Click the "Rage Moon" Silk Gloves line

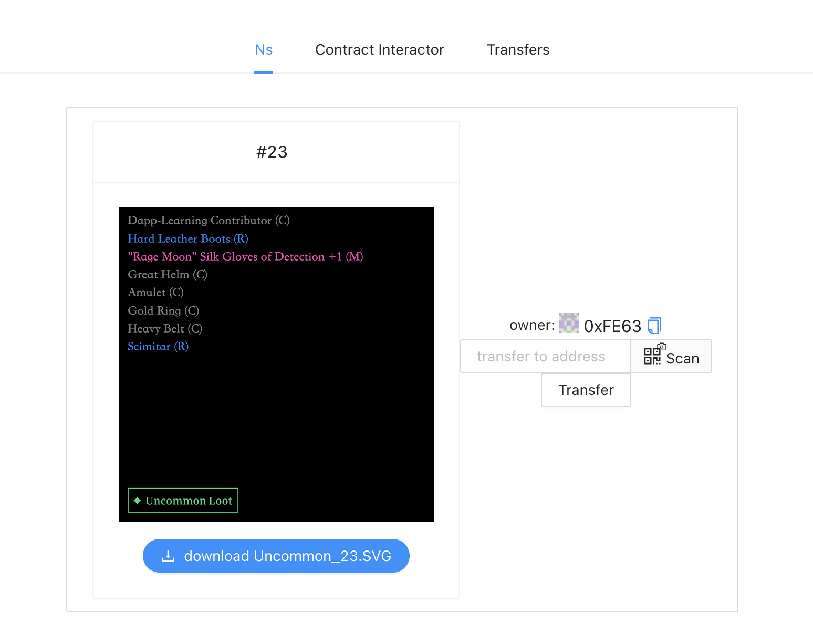click(x=245, y=256)
